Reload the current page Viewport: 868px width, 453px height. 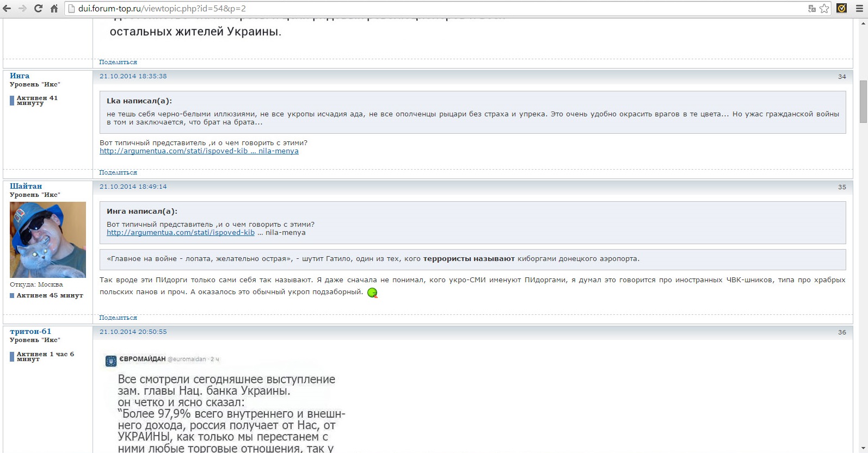point(38,8)
